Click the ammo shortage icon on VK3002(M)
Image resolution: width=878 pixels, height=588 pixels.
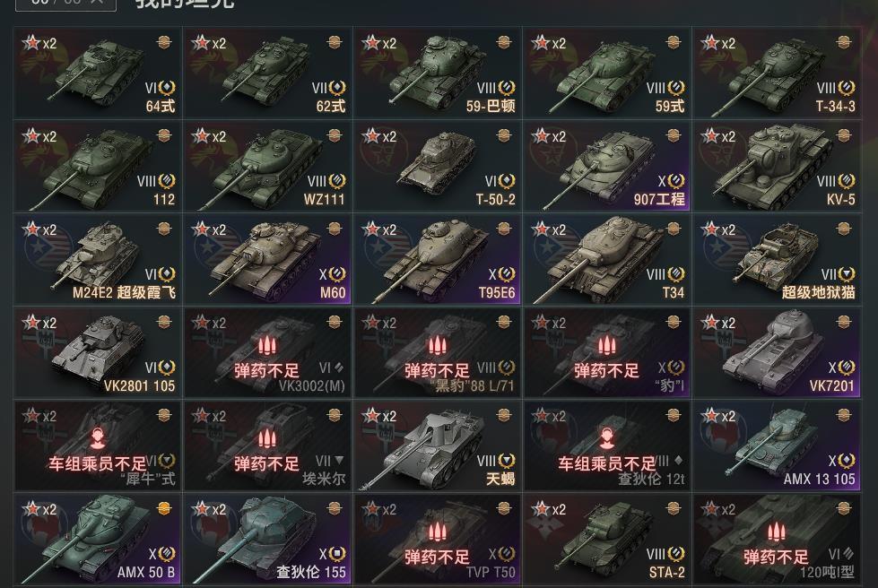point(267,346)
